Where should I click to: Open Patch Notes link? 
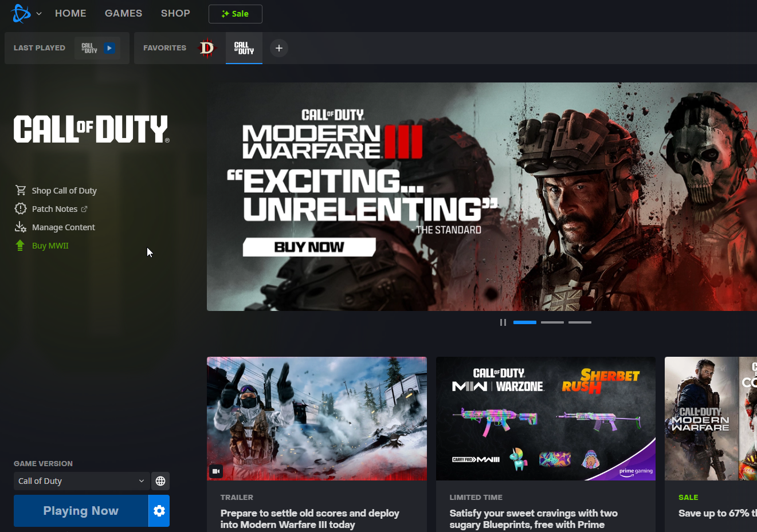54,209
